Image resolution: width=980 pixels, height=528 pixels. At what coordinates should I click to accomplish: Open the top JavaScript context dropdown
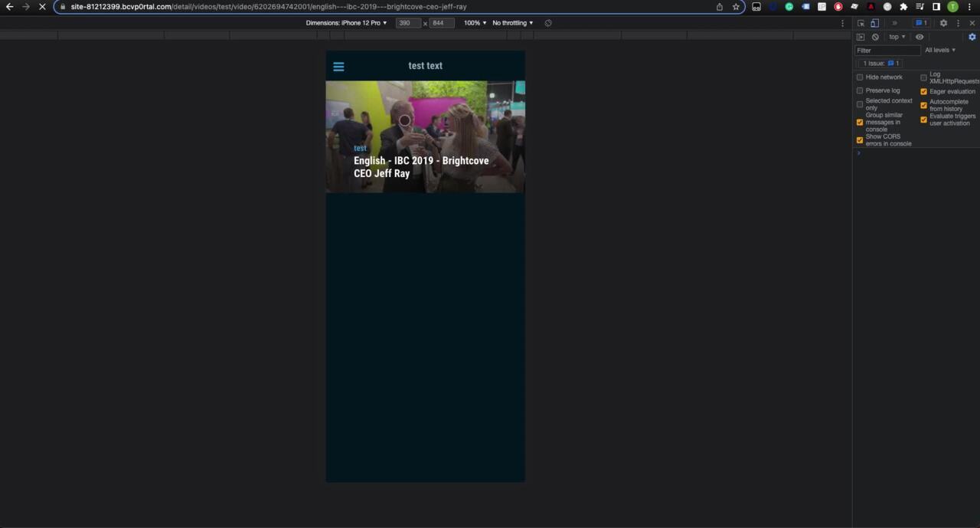pos(897,37)
